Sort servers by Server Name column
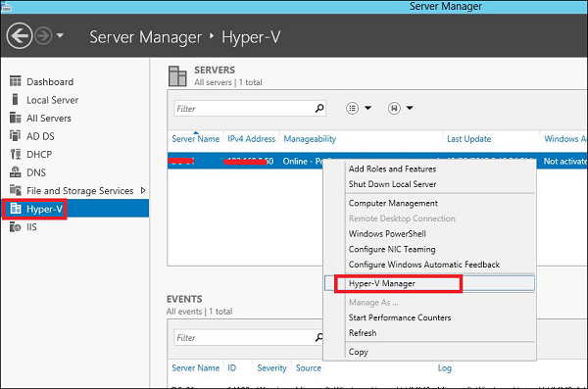Viewport: 588px width, 389px height. [x=195, y=139]
